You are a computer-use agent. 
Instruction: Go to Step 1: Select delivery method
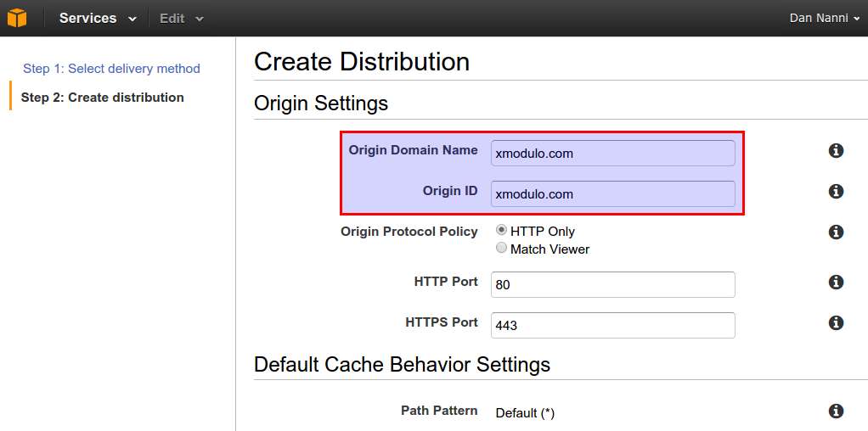tap(111, 69)
